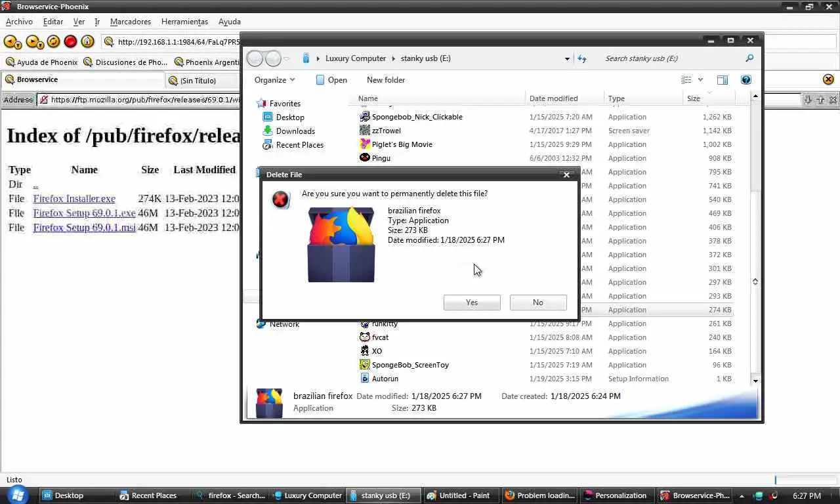This screenshot has height=504, width=840.
Task: Click the Explorer back navigation button
Action: click(x=255, y=58)
